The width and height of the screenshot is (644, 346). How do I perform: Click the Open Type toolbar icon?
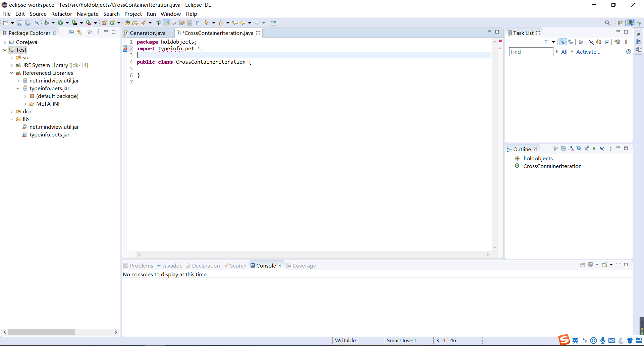(x=127, y=23)
